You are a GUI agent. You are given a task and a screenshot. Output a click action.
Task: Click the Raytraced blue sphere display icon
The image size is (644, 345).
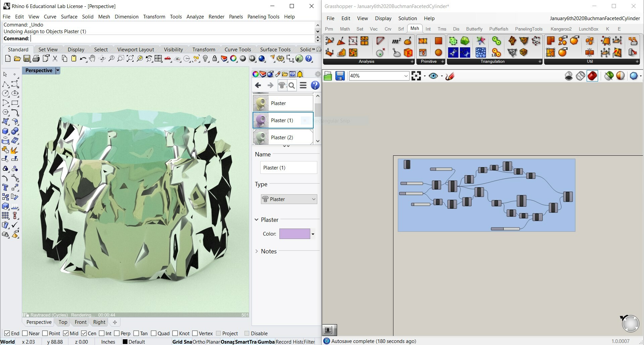(262, 58)
